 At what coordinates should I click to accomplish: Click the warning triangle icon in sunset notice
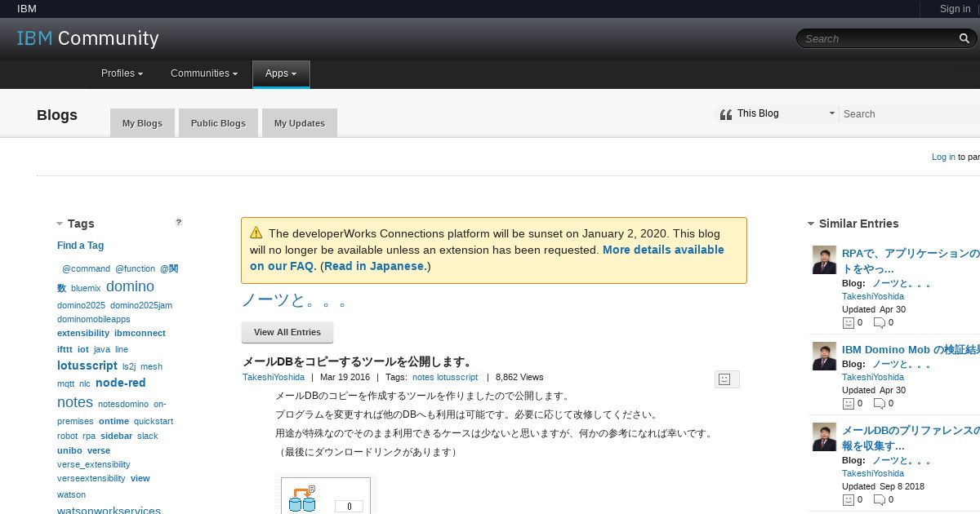click(256, 233)
